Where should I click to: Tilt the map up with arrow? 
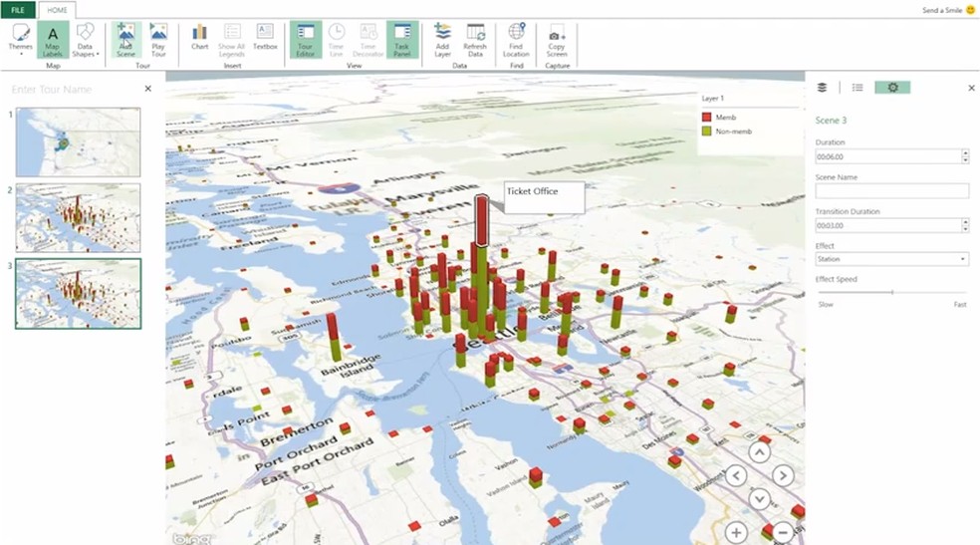point(759,452)
